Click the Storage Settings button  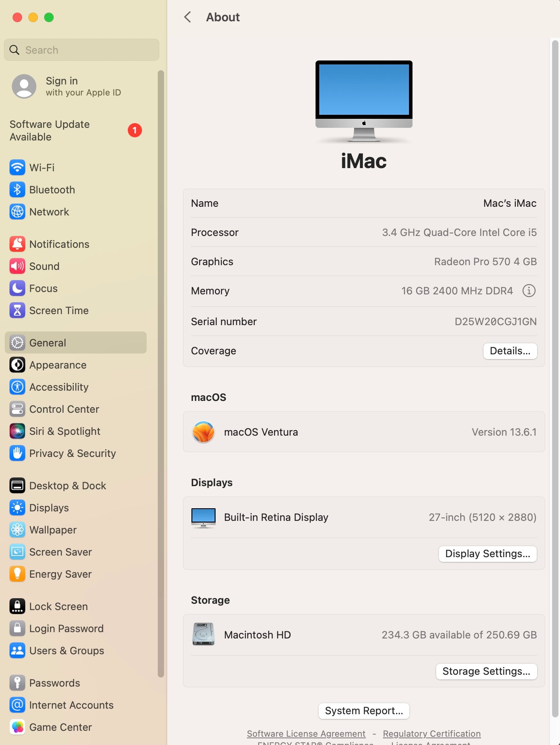pyautogui.click(x=486, y=671)
